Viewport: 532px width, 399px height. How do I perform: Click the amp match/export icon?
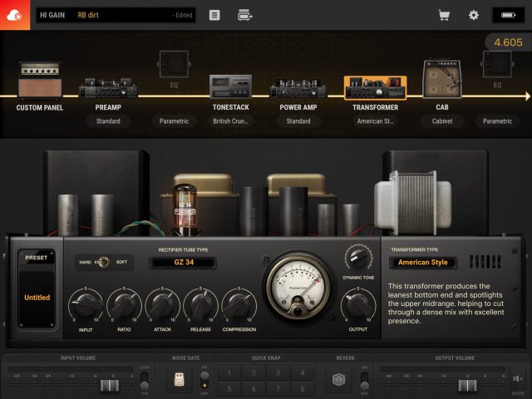coord(244,15)
